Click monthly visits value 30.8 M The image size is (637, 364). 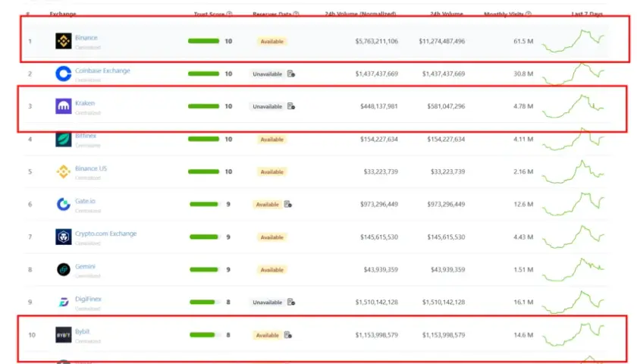(x=523, y=74)
